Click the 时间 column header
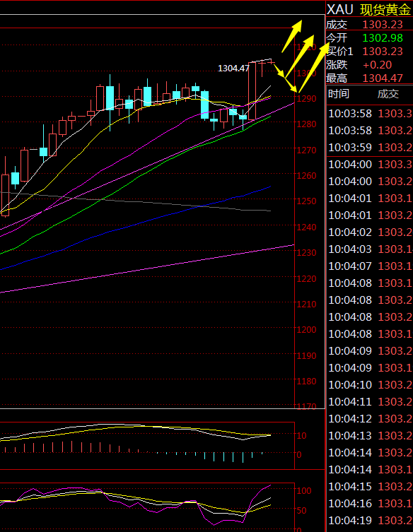 click(339, 94)
